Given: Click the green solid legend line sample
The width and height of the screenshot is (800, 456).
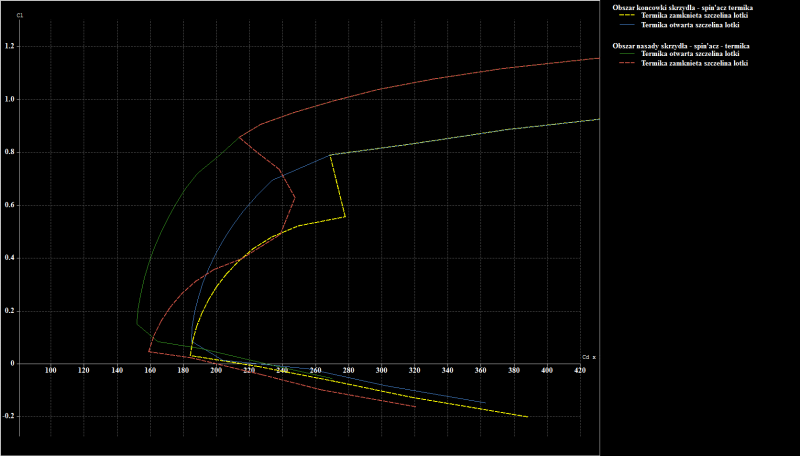Looking at the screenshot, I should click(625, 54).
